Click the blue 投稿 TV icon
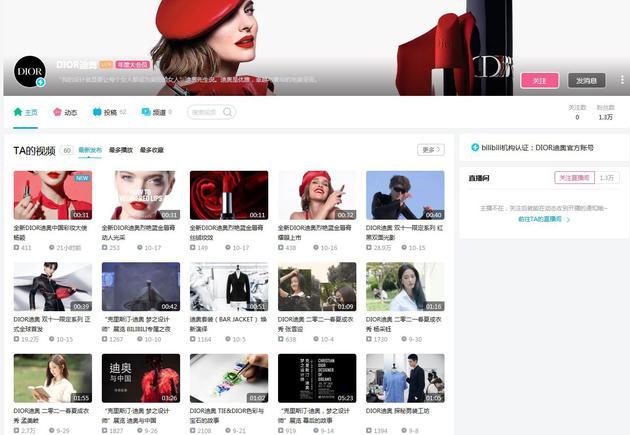This screenshot has width=630, height=435. tap(97, 112)
